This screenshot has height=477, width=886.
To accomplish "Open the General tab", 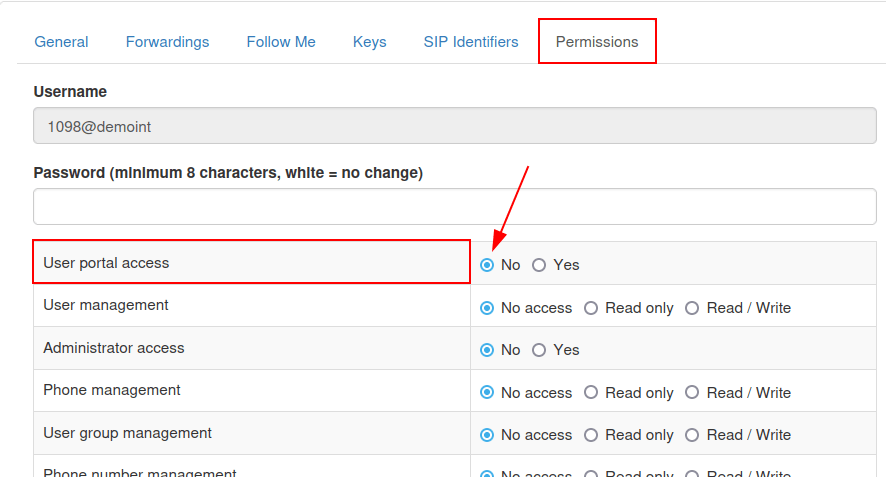I will (61, 42).
